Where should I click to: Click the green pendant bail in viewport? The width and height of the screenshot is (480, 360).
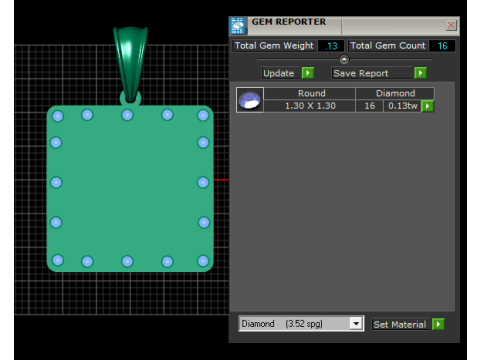click(x=130, y=64)
